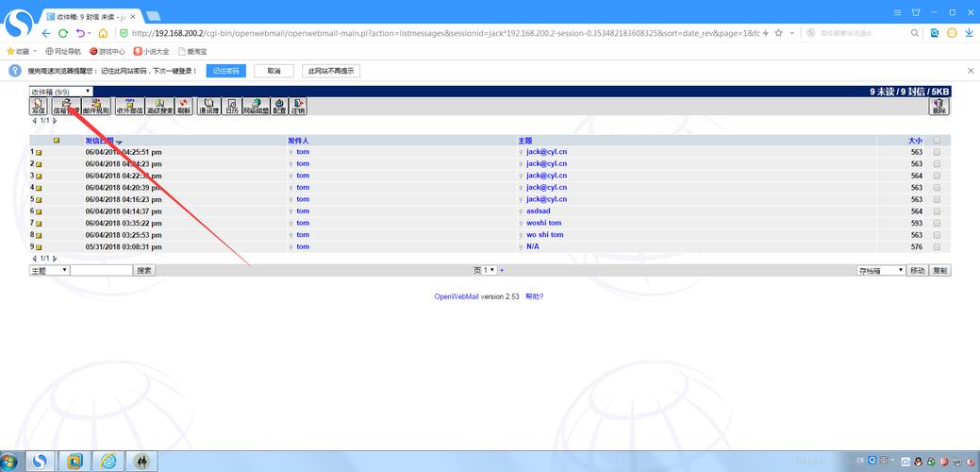
Task: Tick checkbox for the asdsad message
Action: click(937, 211)
